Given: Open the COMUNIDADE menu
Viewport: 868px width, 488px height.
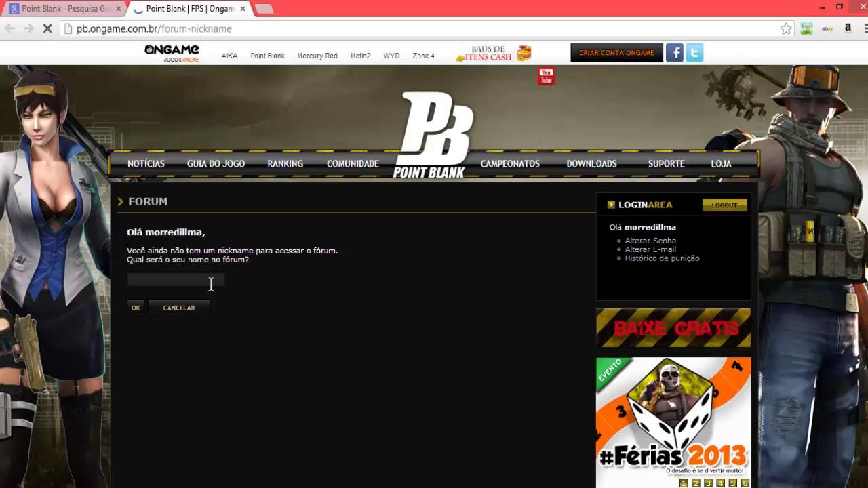Looking at the screenshot, I should tap(353, 163).
